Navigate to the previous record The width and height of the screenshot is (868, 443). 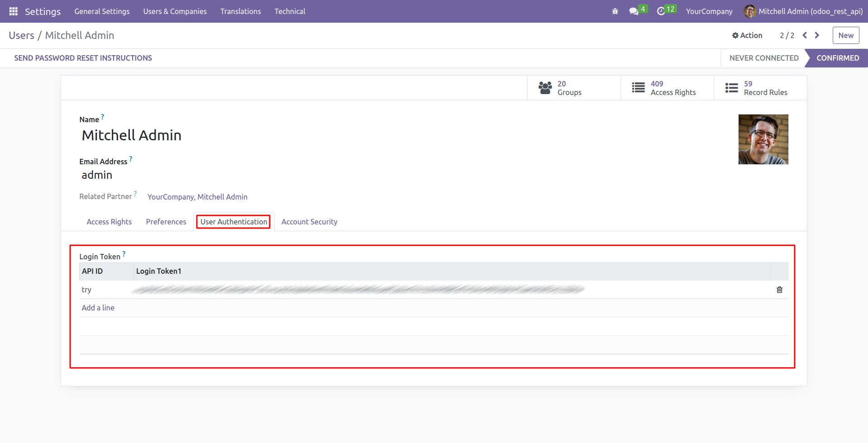point(805,35)
